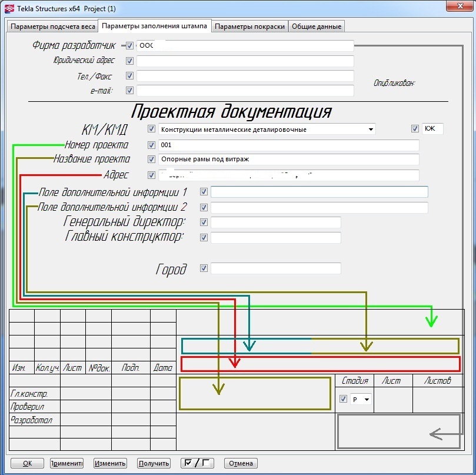This screenshot has height=475, width=476.
Task: Focus Поле дополнительной информции 1 field
Action: (x=319, y=192)
